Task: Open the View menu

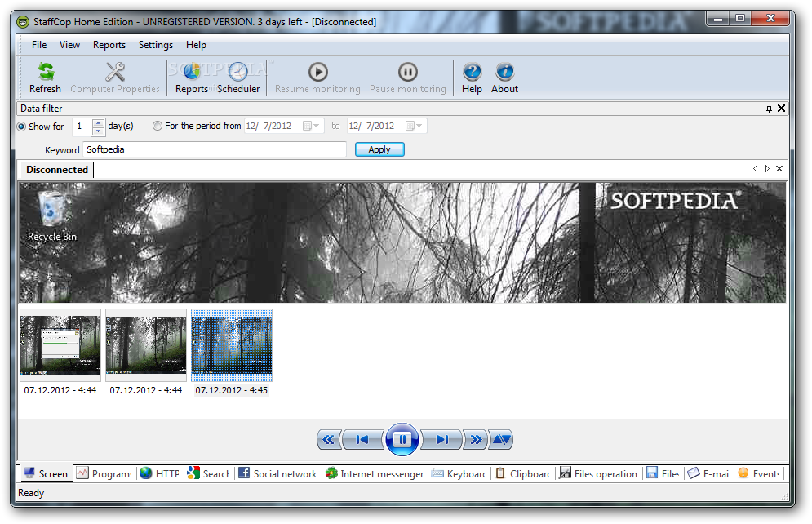Action: coord(69,45)
